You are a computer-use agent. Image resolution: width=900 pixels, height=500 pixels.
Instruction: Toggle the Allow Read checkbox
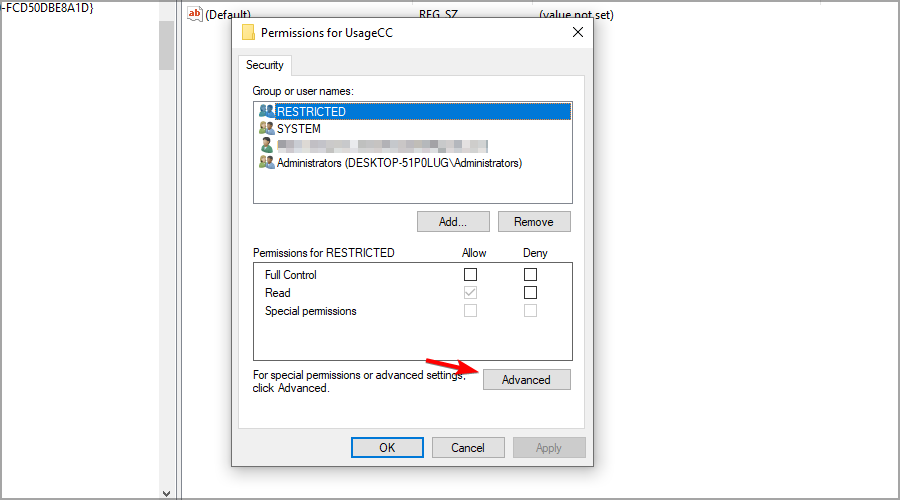point(470,293)
